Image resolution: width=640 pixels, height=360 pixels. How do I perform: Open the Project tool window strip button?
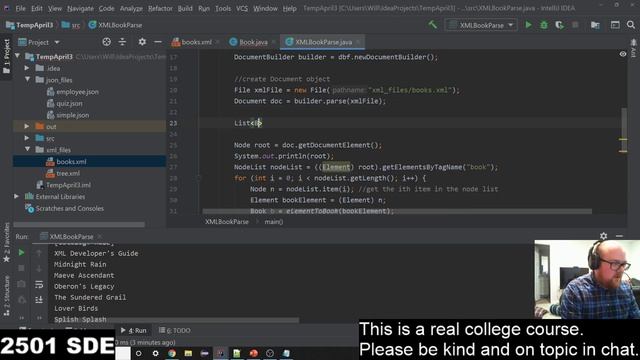point(6,56)
